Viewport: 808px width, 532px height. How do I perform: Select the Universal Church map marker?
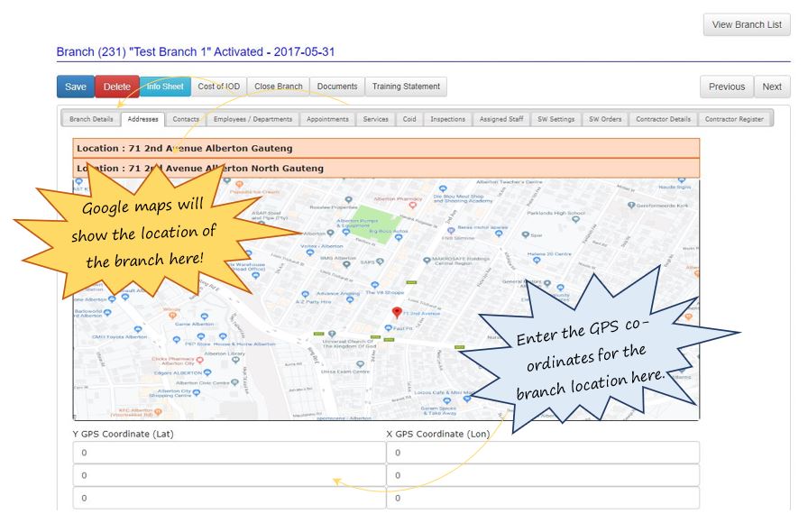pos(332,334)
